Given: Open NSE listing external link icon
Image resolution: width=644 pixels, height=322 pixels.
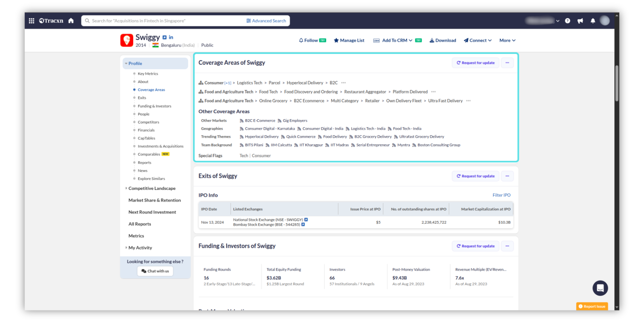Looking at the screenshot, I should [306, 220].
